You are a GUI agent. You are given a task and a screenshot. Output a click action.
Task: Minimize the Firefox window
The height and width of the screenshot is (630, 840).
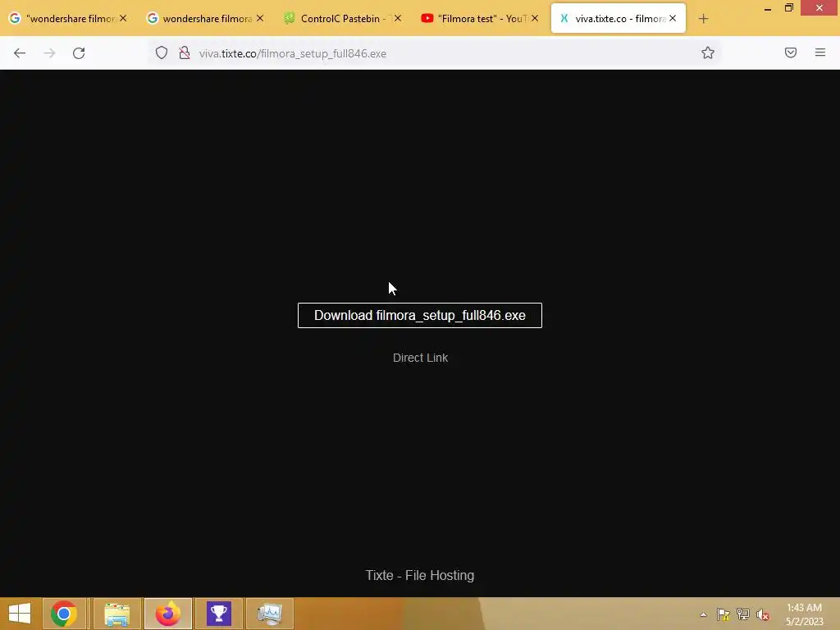click(768, 8)
